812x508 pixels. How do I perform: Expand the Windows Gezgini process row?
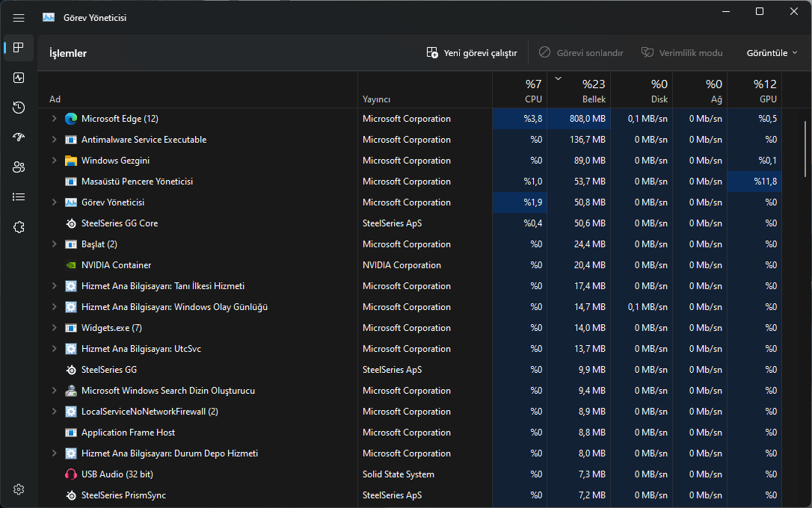pos(54,161)
